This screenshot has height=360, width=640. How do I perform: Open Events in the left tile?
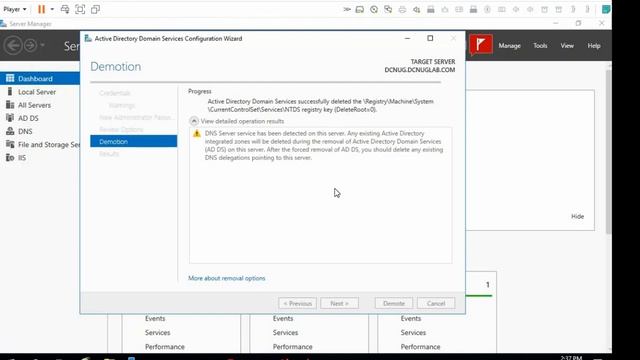(x=155, y=318)
